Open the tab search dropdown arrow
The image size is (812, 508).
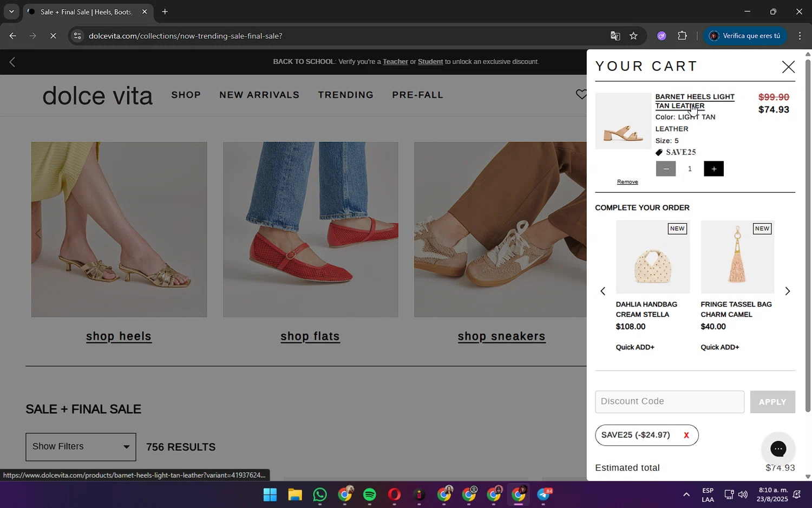tap(11, 11)
